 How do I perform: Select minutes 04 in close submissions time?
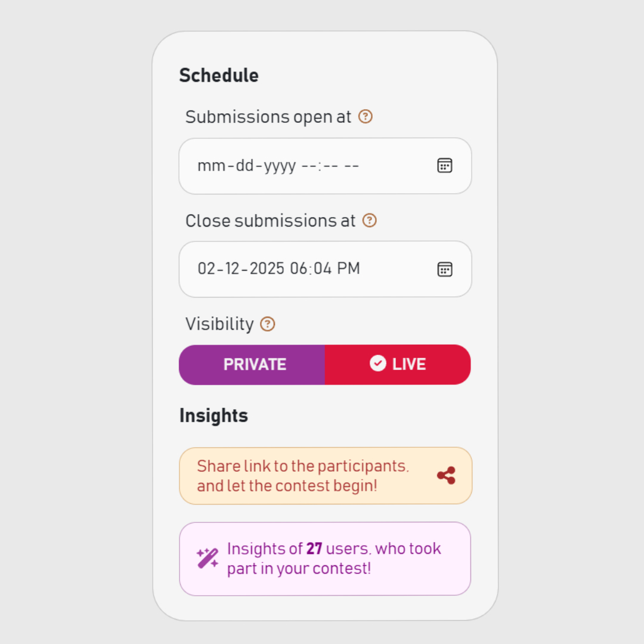pyautogui.click(x=323, y=268)
